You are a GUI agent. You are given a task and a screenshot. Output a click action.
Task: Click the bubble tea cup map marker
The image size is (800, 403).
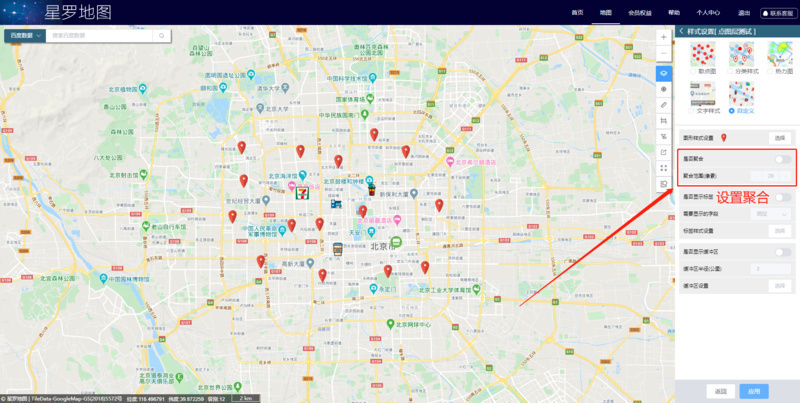click(x=372, y=190)
